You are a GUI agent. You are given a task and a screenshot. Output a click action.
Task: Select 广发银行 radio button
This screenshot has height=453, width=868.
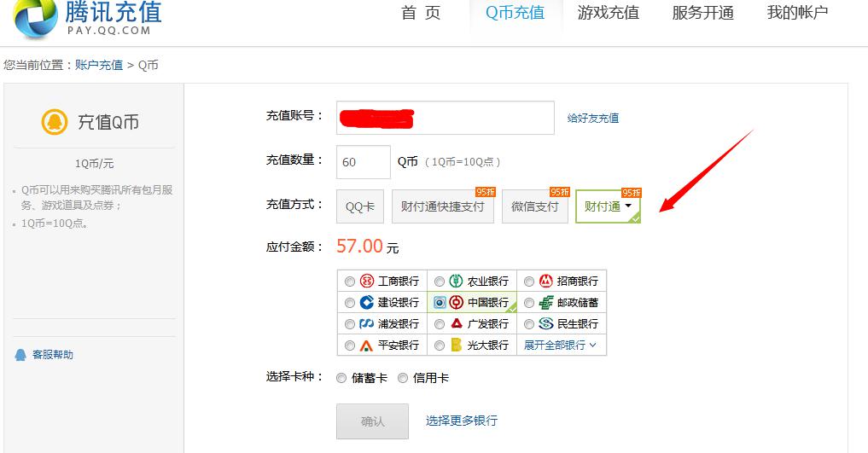(x=439, y=324)
